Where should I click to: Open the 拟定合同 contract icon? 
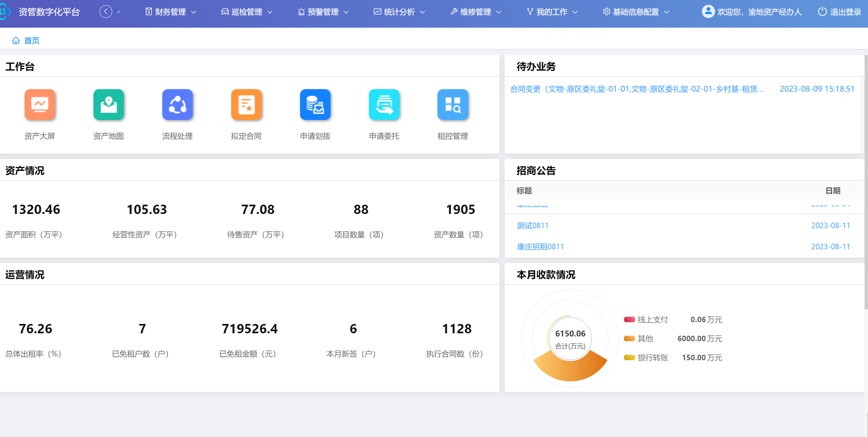[x=246, y=105]
